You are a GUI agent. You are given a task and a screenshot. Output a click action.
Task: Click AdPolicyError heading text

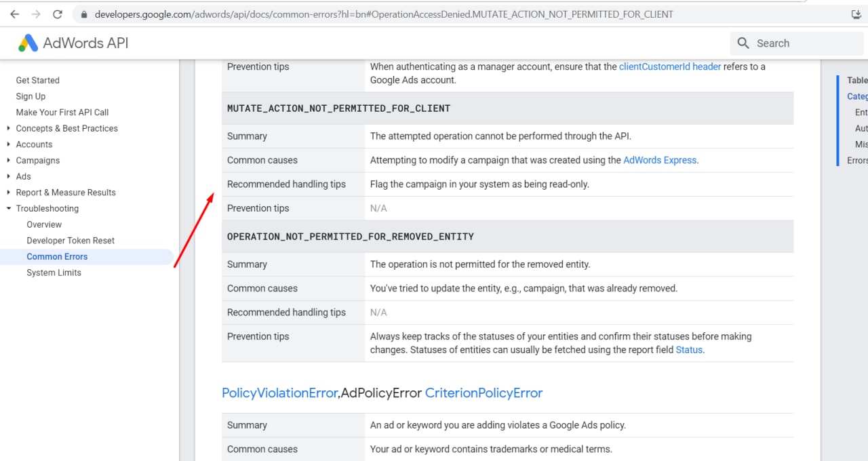pyautogui.click(x=381, y=393)
